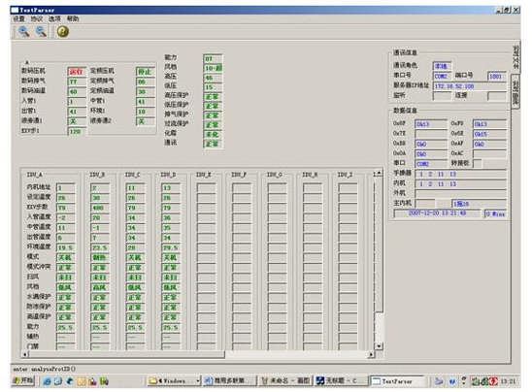This screenshot has height=392, width=532.
Task: Click the up arrow of the IDU vertical scrollbar
Action: (x=379, y=173)
